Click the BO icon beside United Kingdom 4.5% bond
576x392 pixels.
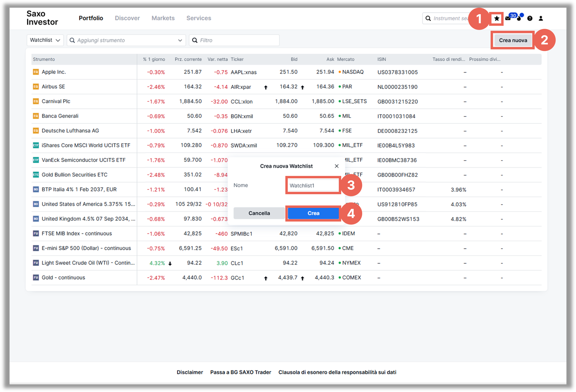(36, 219)
